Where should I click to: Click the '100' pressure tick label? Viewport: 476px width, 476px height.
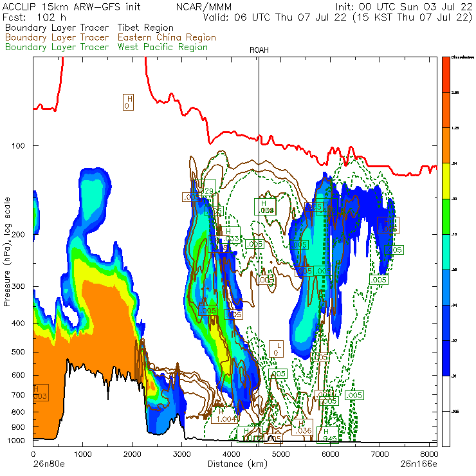click(18, 146)
